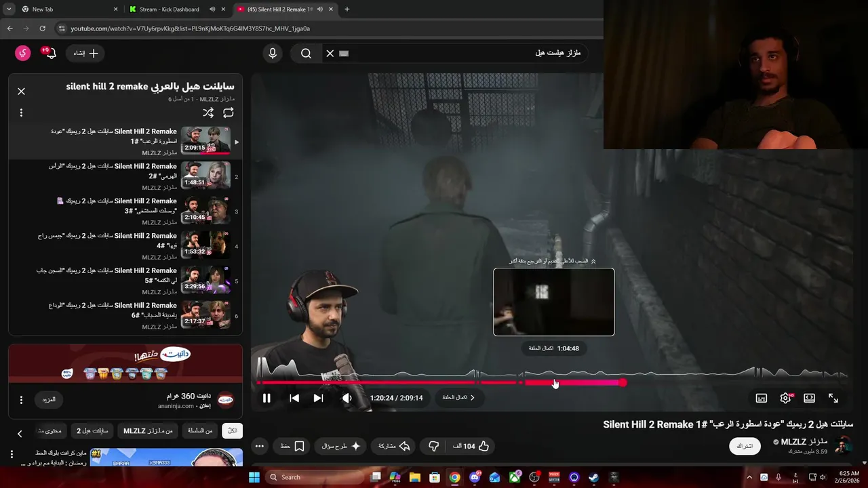Play playlist video #3 thumbnail 2:10:45
The image size is (868, 488).
pos(205,209)
